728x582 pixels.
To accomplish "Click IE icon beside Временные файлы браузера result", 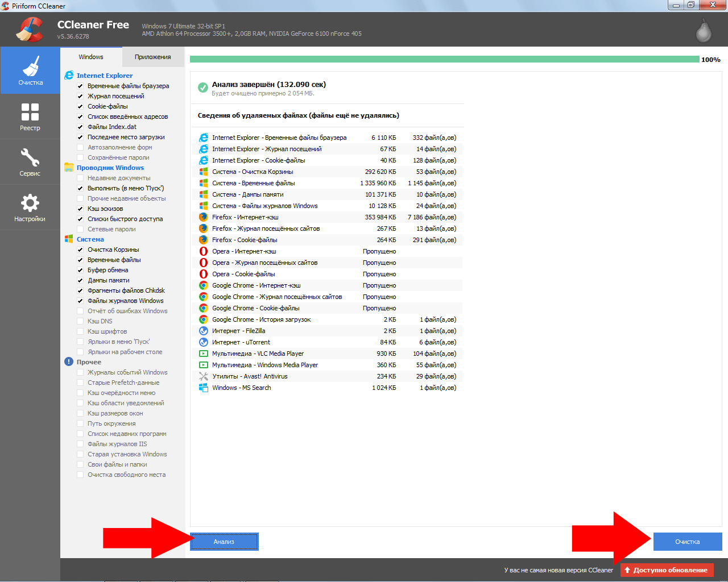I will (x=204, y=138).
